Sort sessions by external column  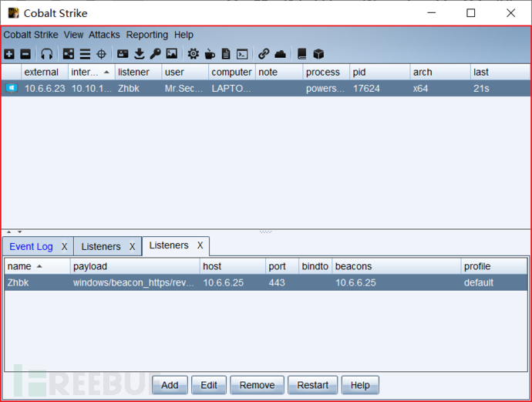pyautogui.click(x=45, y=72)
